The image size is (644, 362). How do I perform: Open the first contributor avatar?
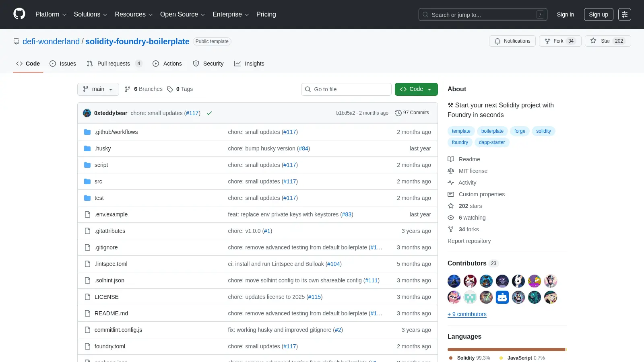pos(454,281)
